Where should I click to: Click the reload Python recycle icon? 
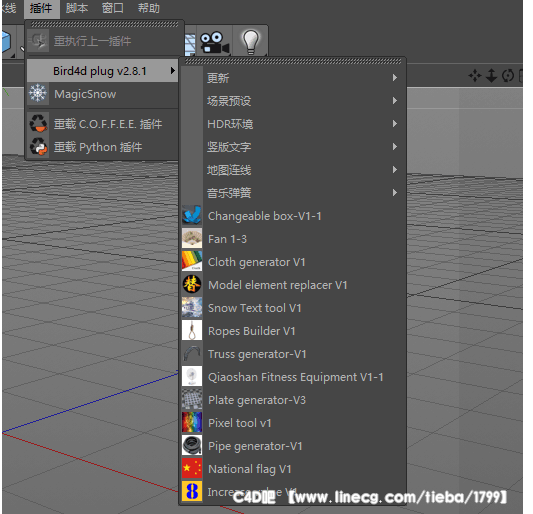[x=38, y=147]
